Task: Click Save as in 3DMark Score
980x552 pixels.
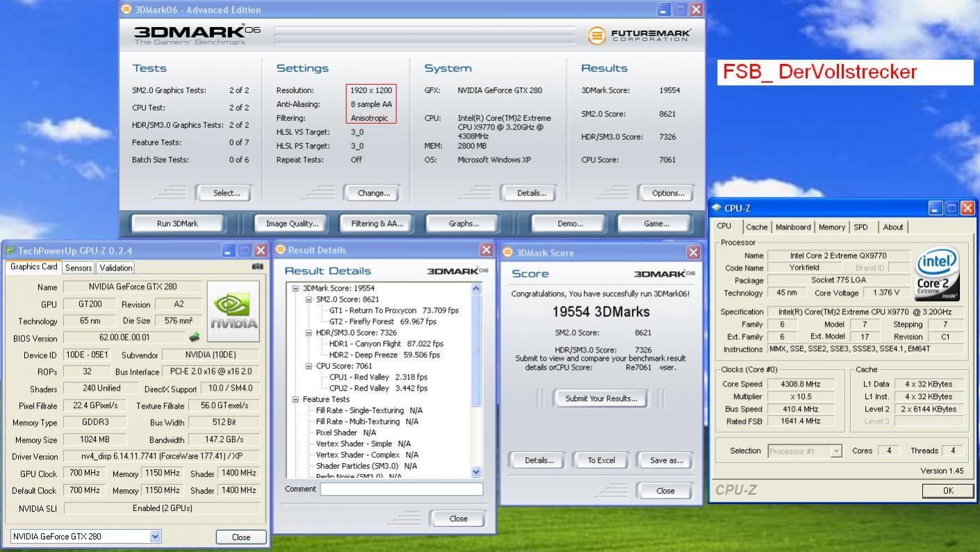Action: point(666,460)
